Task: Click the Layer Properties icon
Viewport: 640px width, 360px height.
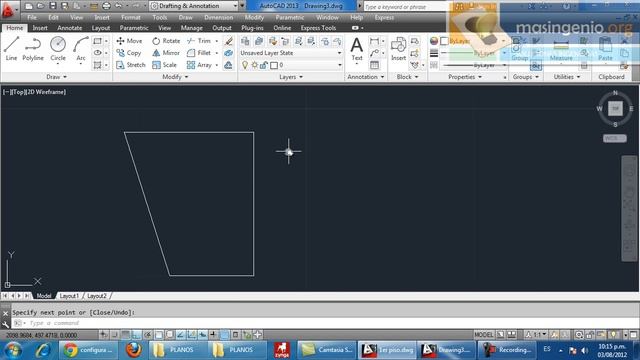Action: (245, 41)
